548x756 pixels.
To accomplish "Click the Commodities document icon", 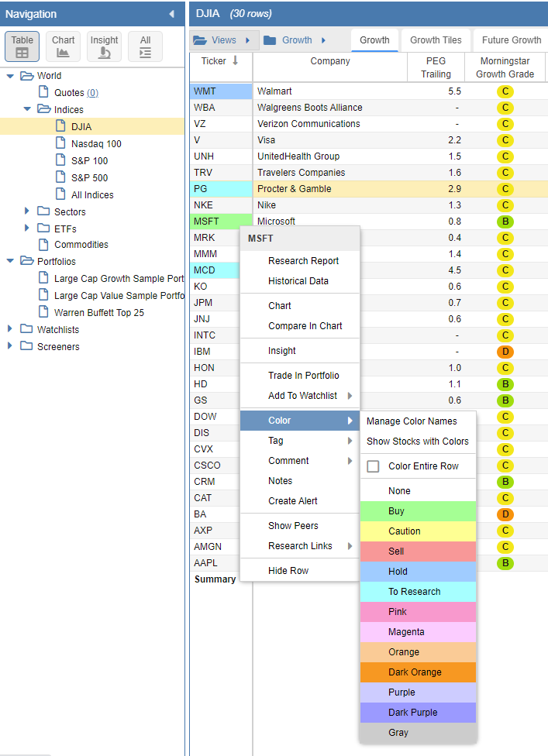I will pos(43,245).
